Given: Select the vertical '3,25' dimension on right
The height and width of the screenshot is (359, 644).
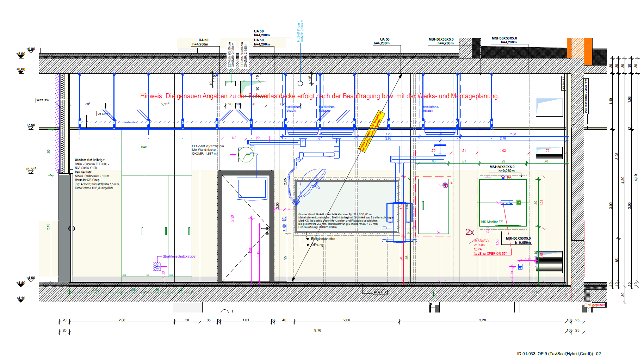Looking at the screenshot, I should coord(617,156).
